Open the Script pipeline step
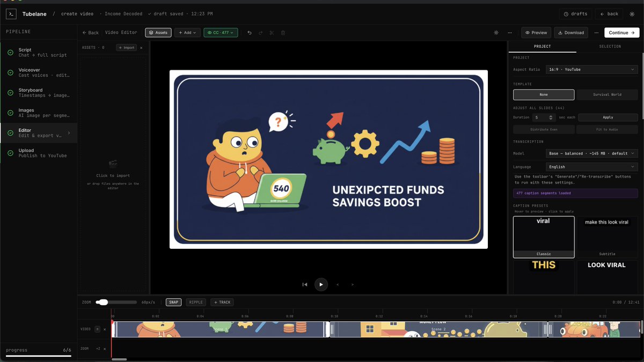The image size is (644, 362). pyautogui.click(x=39, y=53)
